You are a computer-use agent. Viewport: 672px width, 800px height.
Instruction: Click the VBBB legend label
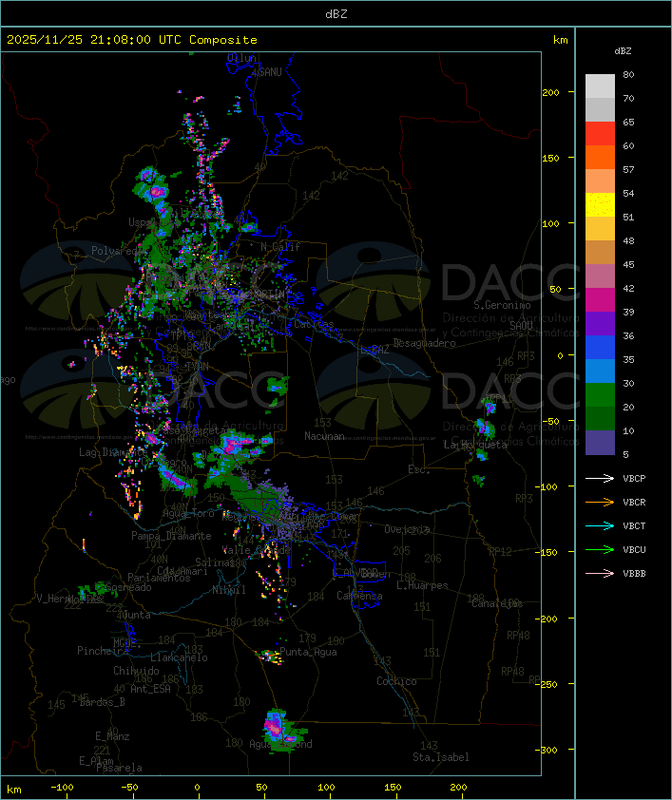click(x=634, y=574)
